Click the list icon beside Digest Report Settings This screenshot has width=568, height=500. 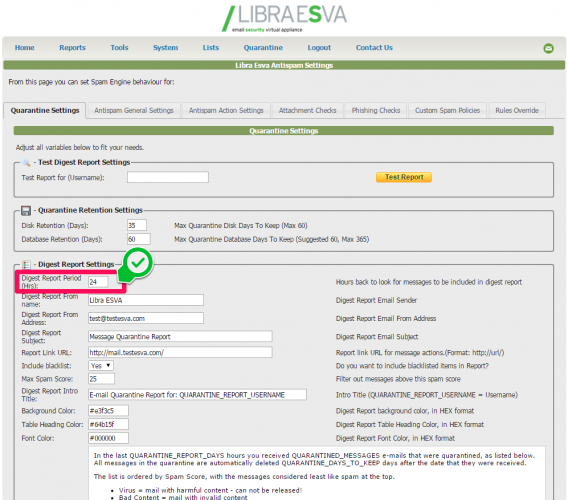coord(26,265)
